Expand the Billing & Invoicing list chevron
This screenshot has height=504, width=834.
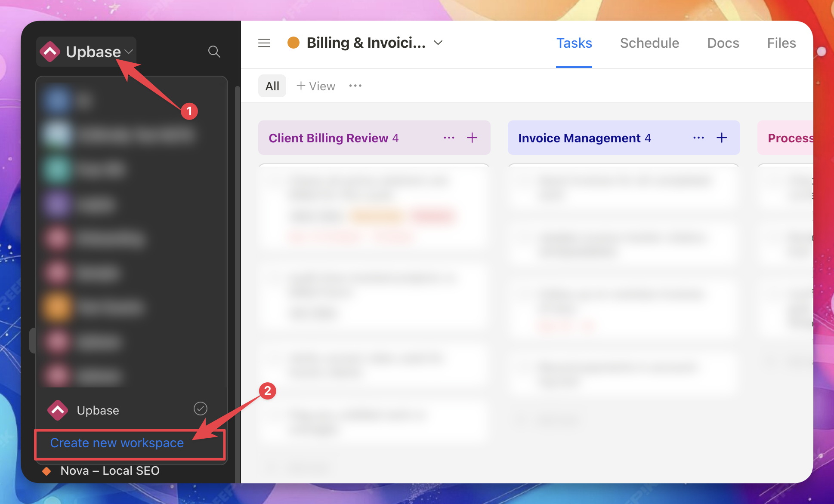tap(438, 43)
